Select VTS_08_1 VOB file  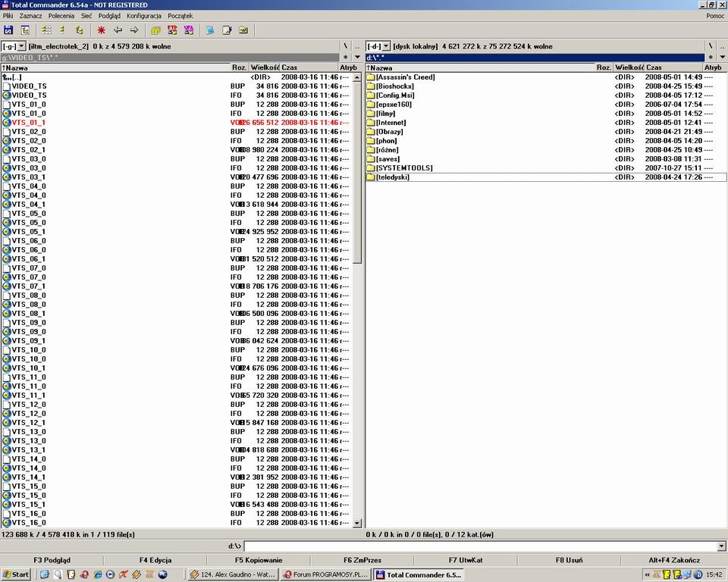[177, 313]
